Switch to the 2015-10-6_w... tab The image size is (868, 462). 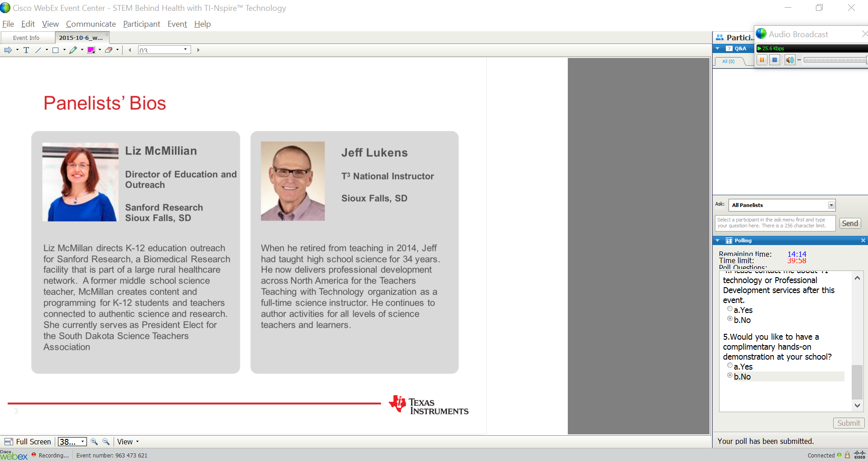[x=81, y=38]
